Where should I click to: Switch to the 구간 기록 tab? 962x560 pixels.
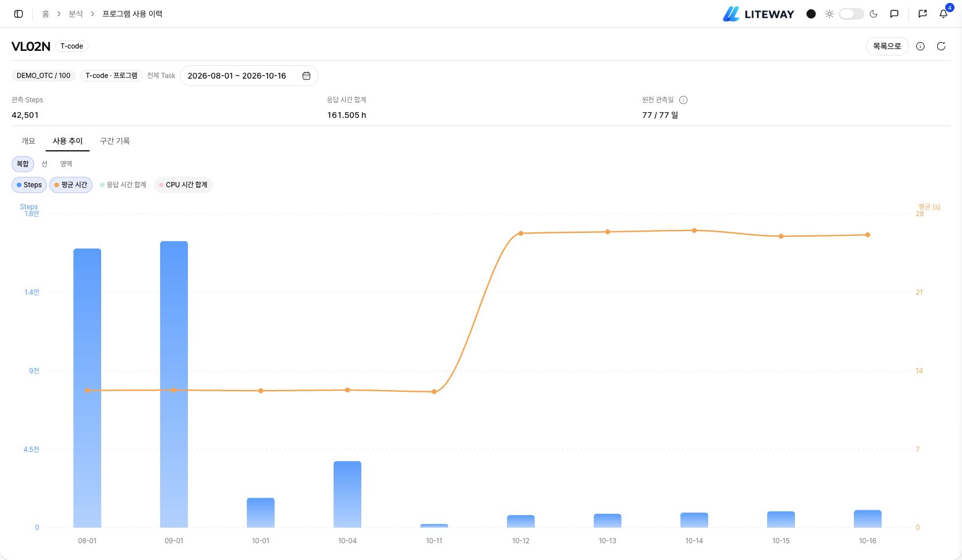pyautogui.click(x=115, y=141)
